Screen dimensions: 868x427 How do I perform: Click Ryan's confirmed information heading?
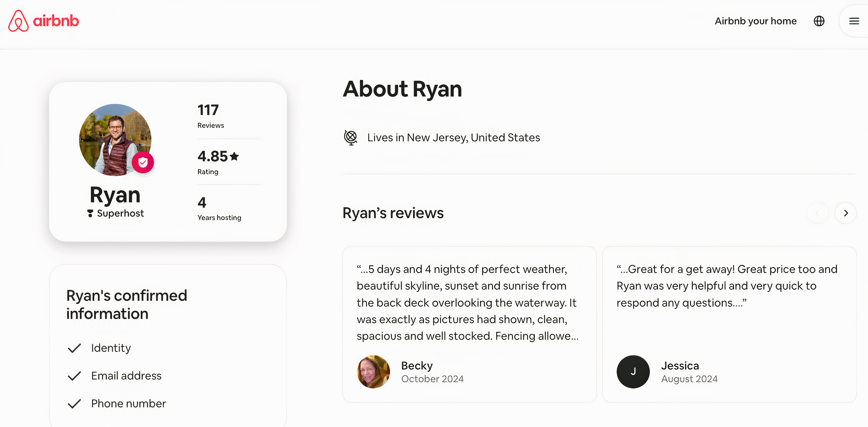[x=127, y=305]
